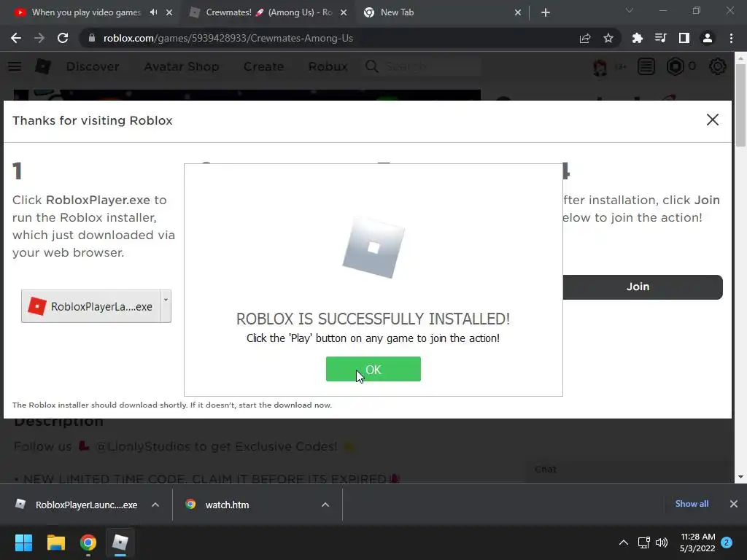
Task: Open the network status tray icon
Action: pyautogui.click(x=643, y=542)
